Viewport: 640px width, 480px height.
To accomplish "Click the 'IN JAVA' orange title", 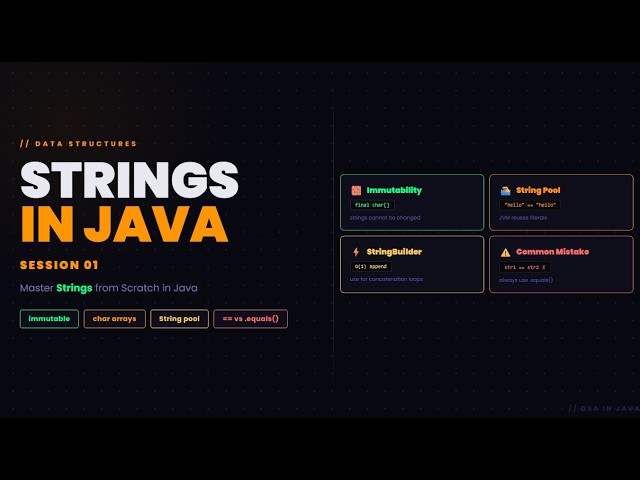I will point(124,224).
